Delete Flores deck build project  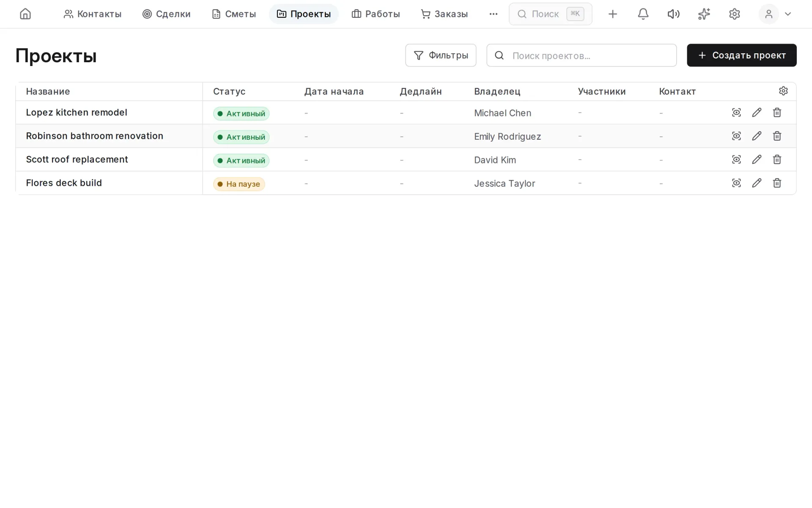click(777, 183)
